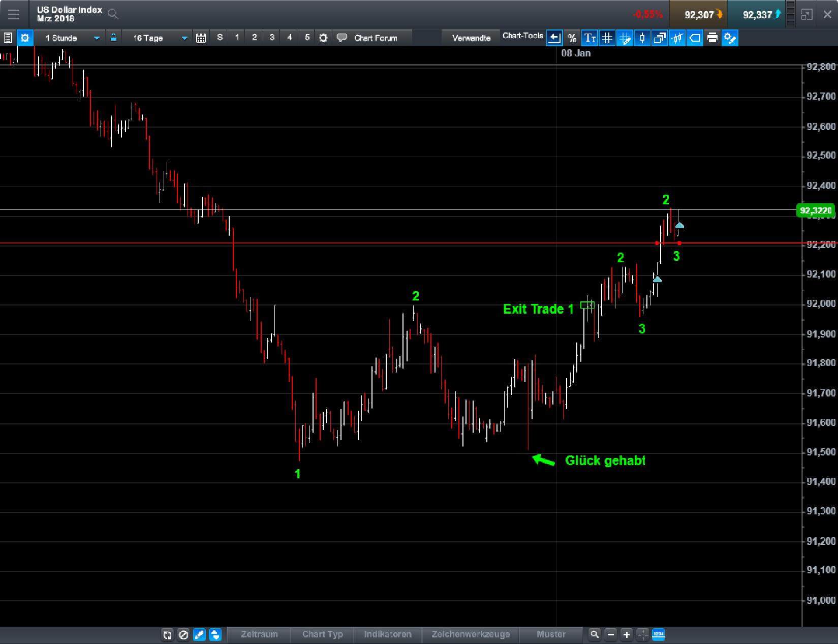Screen dimensions: 838x644
Task: Toggle the lock icon next to 1 Stunde
Action: coord(113,37)
